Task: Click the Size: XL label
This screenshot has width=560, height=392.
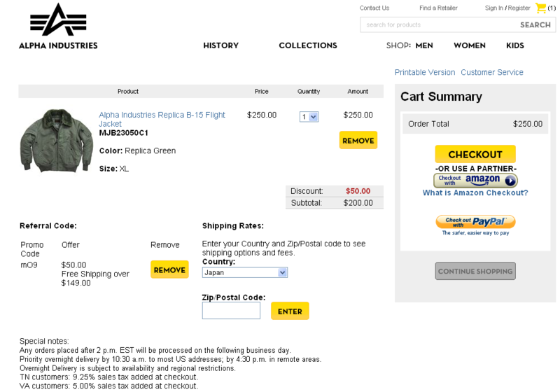Action: pyautogui.click(x=114, y=169)
